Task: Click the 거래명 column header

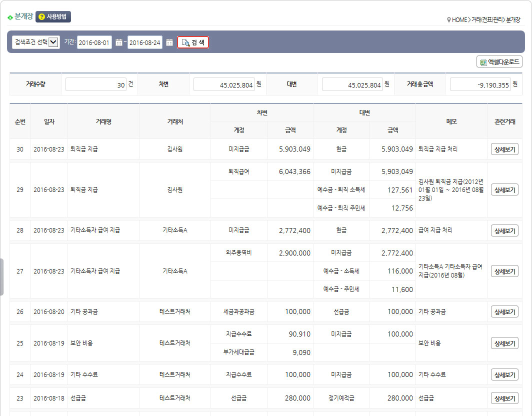Action: (103, 121)
